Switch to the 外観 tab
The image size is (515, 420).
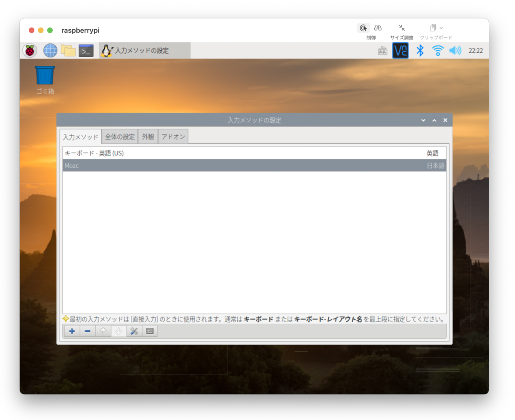pyautogui.click(x=148, y=137)
